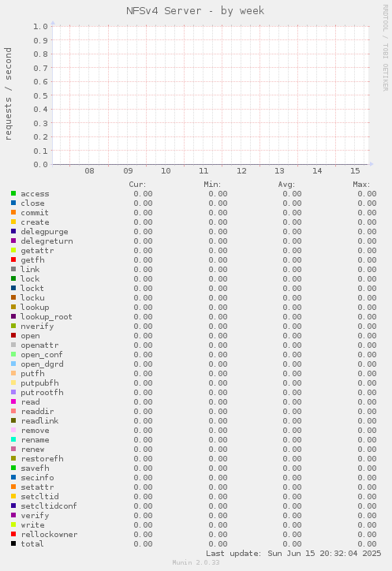Image resolution: width=392 pixels, height=571 pixels.
Task: Click the 'setcltidconf' legend label
Action: 49,506
